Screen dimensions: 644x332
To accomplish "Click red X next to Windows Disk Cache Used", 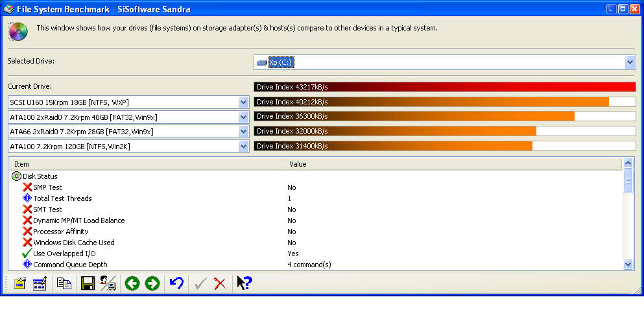I will click(x=27, y=243).
